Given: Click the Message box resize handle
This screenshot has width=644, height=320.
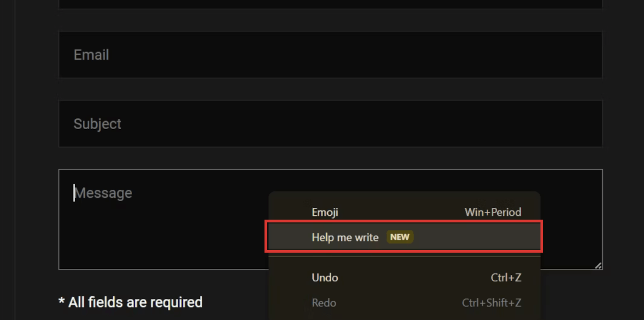Looking at the screenshot, I should (598, 265).
